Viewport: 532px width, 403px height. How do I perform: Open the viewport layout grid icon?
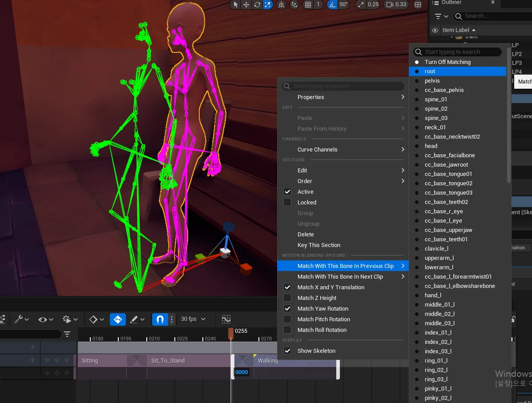point(418,4)
